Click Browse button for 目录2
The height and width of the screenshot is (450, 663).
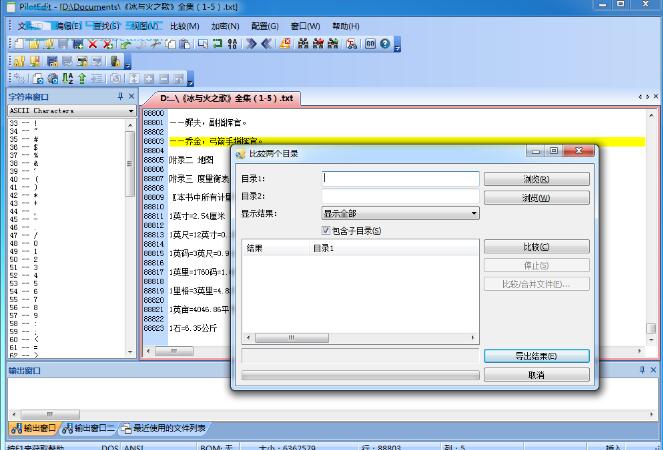pyautogui.click(x=537, y=198)
